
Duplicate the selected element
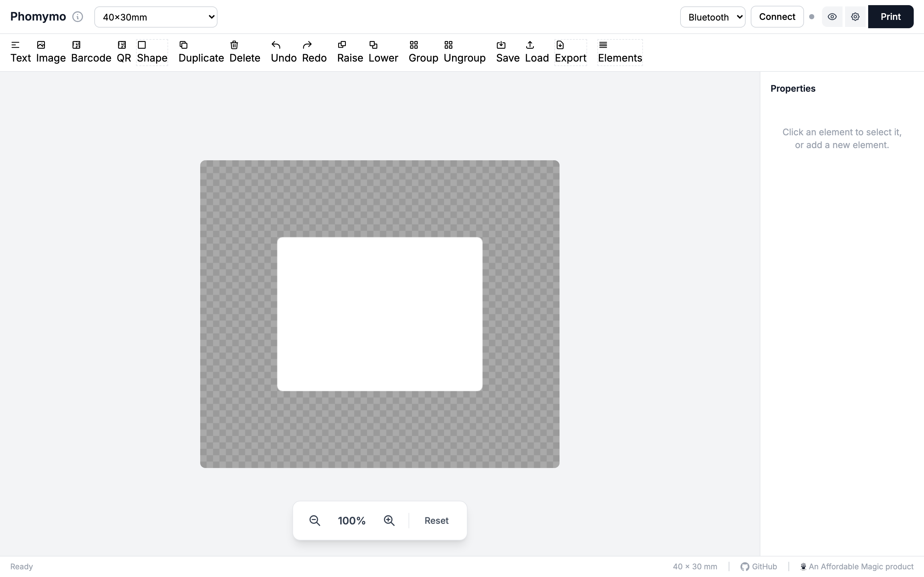[x=201, y=52]
